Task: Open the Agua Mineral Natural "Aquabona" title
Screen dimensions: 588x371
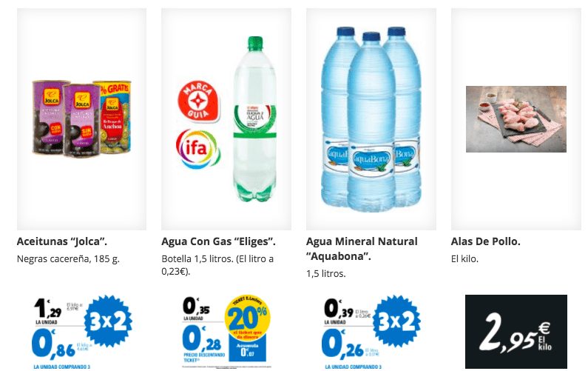Action: coord(362,249)
